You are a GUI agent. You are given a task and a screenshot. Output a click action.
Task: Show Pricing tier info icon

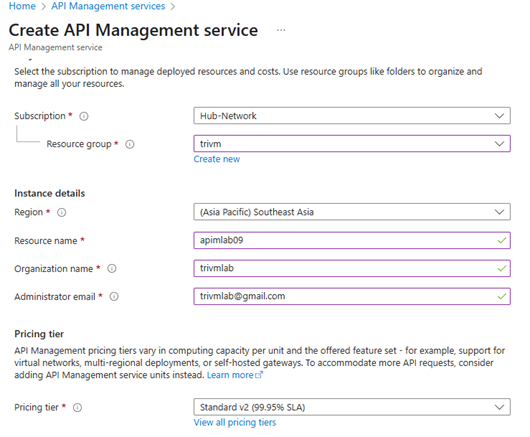point(77,408)
